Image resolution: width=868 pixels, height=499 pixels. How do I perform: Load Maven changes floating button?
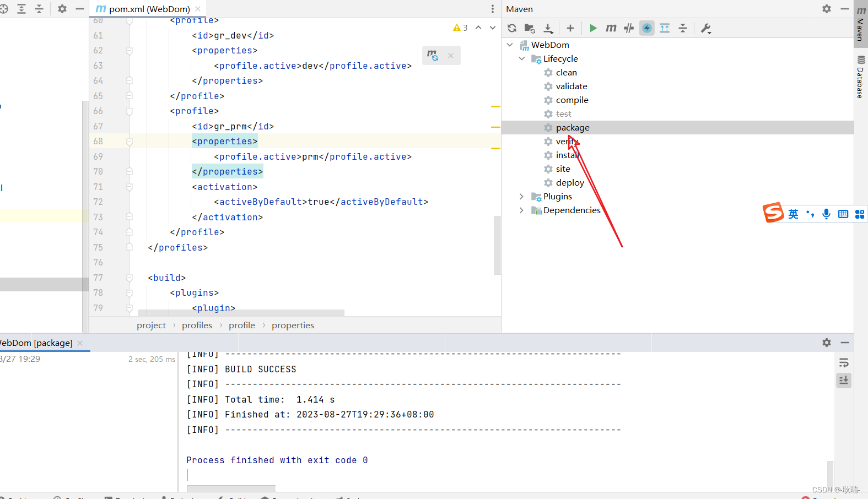433,55
